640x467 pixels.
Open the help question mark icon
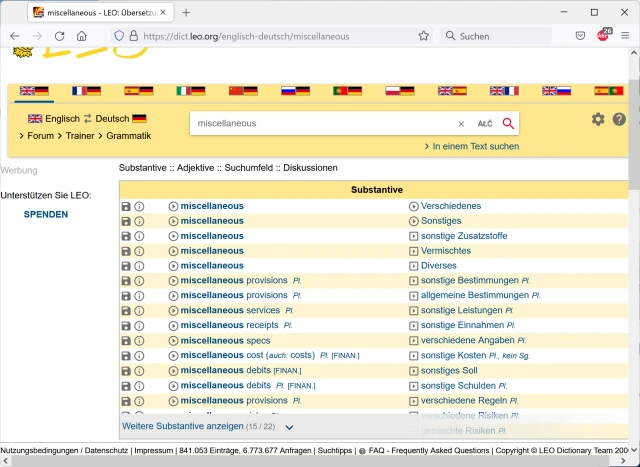point(619,119)
